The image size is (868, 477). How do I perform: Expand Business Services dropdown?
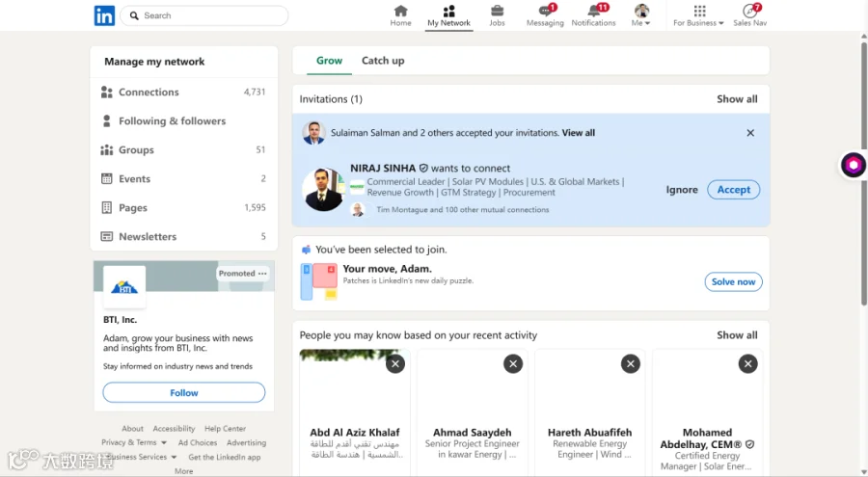[140, 457]
